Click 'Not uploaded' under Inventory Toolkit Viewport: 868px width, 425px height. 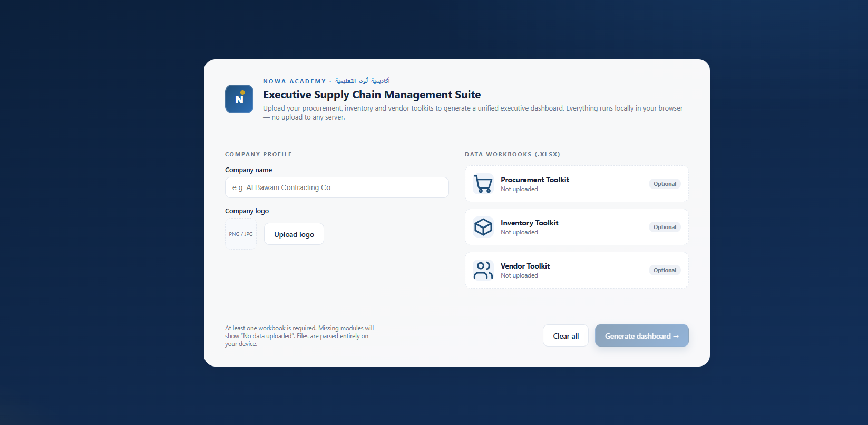pos(519,232)
